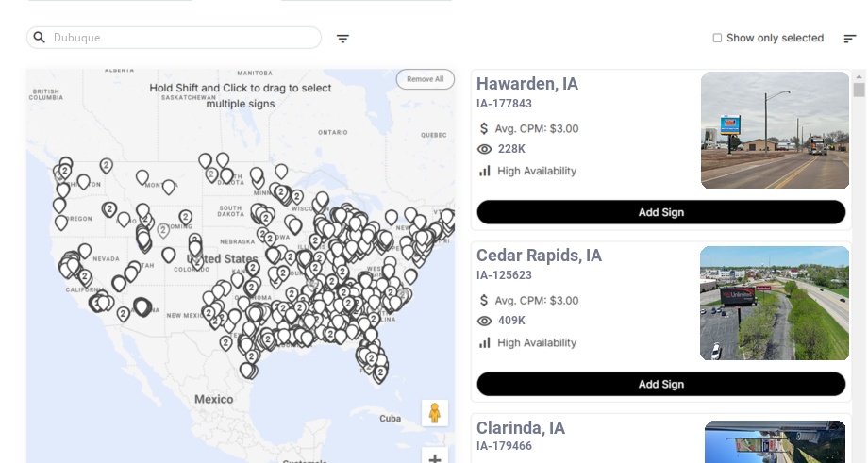Add the Cedar Rapids, IA sign
This screenshot has width=868, height=463.
660,384
